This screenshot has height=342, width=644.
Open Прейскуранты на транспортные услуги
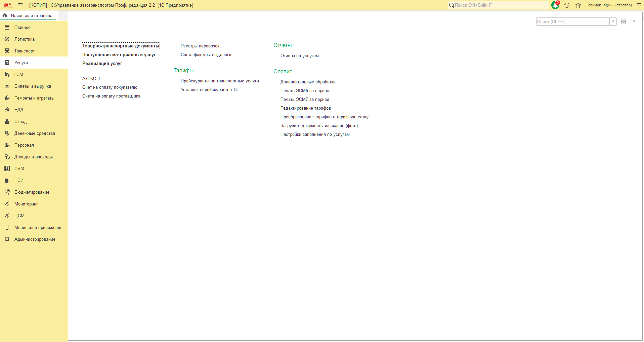point(220,81)
